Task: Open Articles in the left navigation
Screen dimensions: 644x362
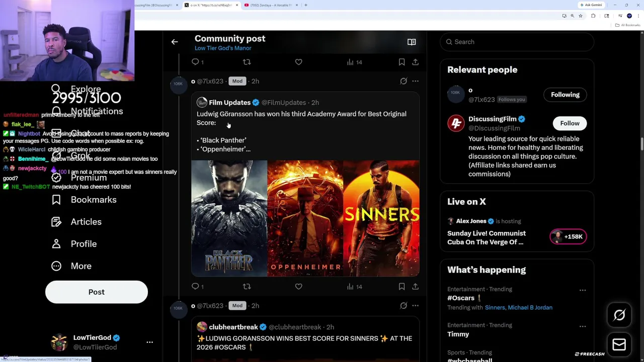Action: pos(76,222)
